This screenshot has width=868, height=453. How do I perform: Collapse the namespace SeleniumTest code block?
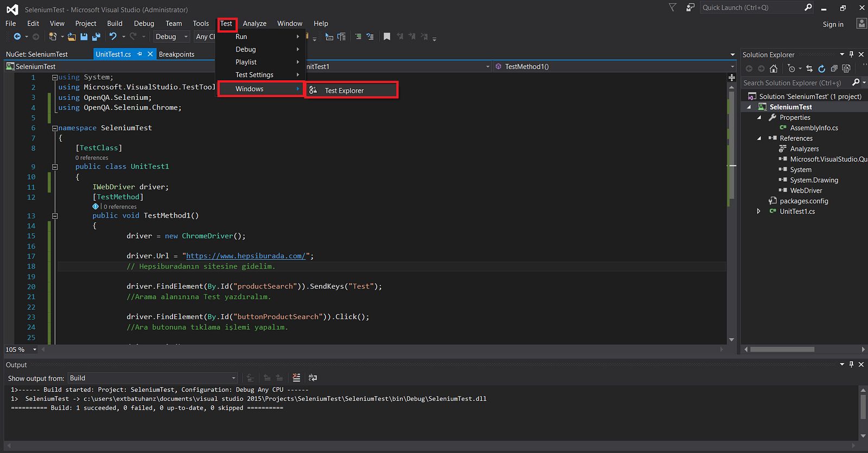click(55, 128)
